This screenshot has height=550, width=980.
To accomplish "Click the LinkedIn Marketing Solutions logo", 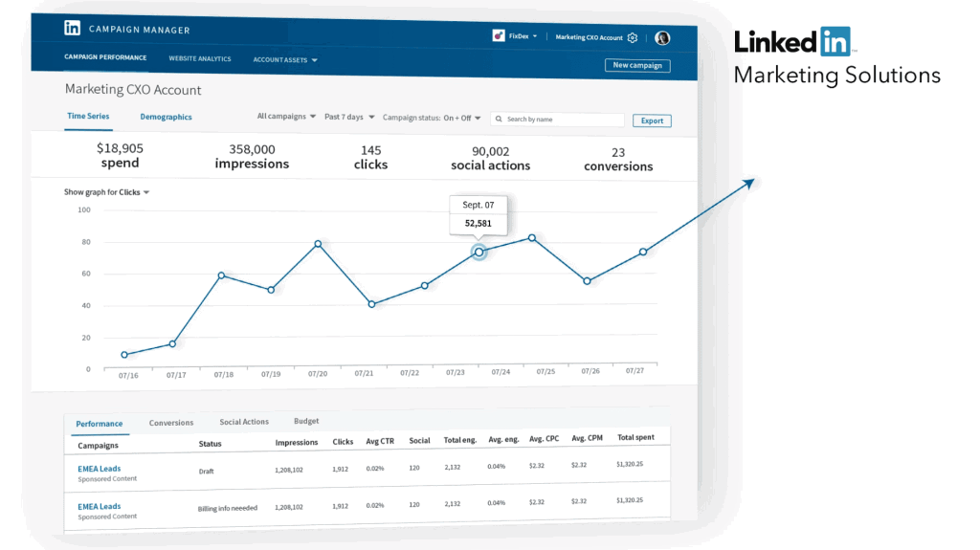I will pyautogui.click(x=836, y=56).
